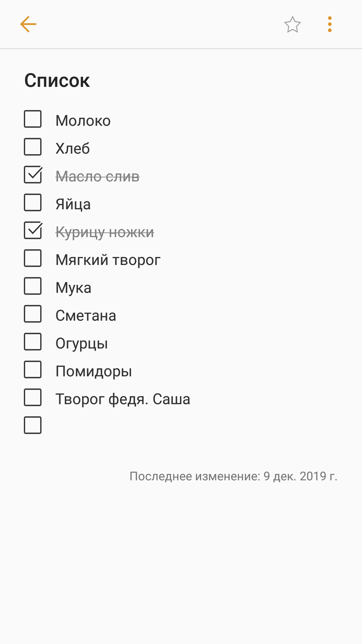The width and height of the screenshot is (362, 644).
Task: Open the three-dot overflow menu
Action: [330, 24]
